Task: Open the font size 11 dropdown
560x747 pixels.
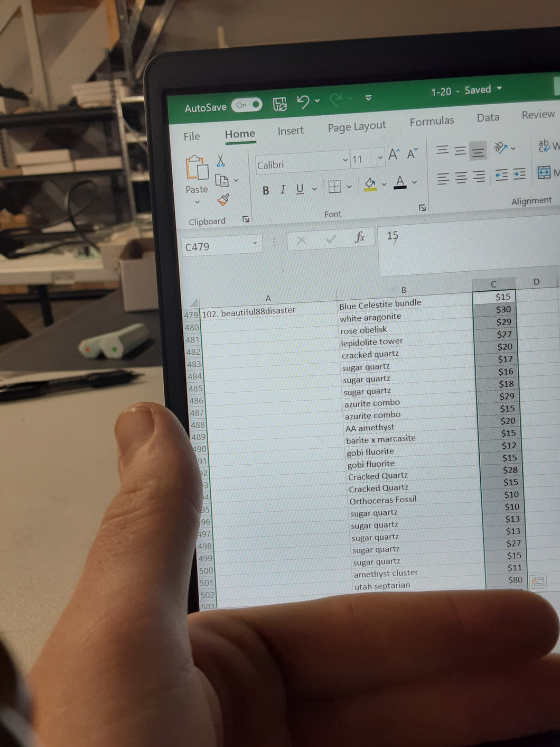Action: [380, 158]
